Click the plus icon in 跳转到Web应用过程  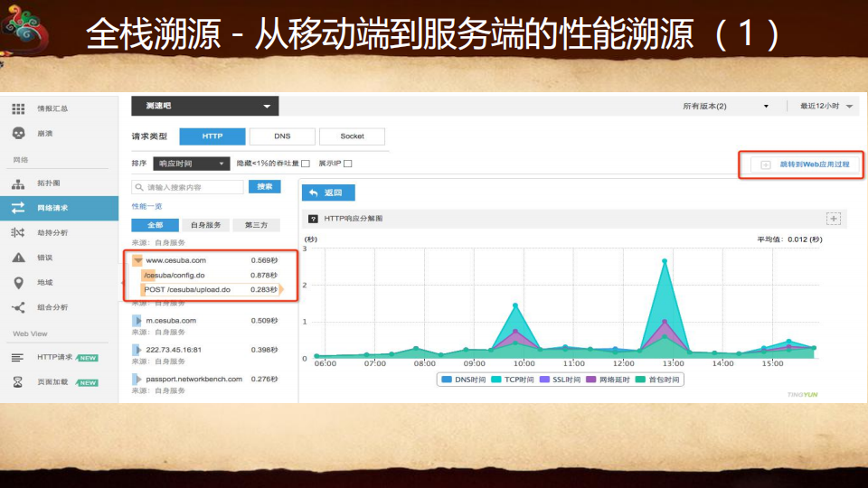pyautogui.click(x=766, y=164)
